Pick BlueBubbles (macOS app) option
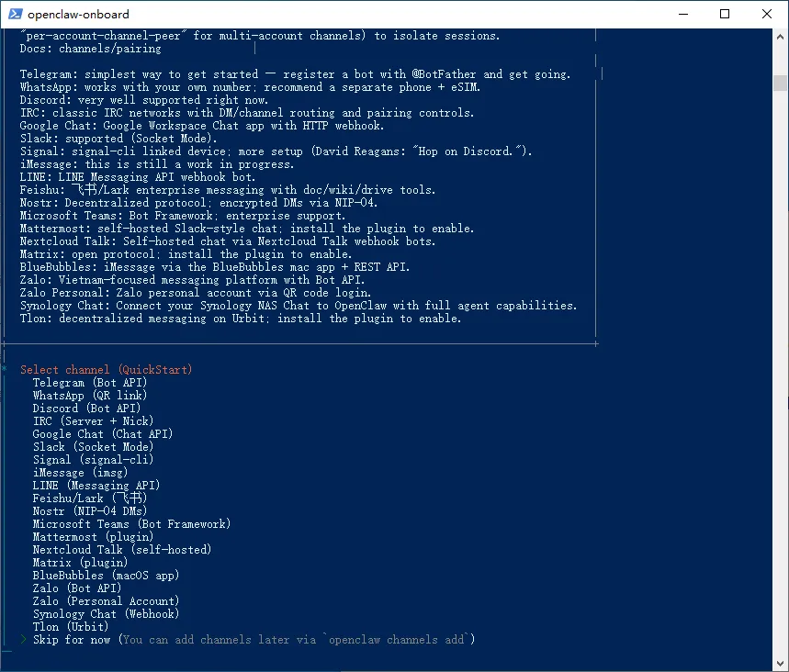Screen dimensions: 789x672 (x=107, y=576)
